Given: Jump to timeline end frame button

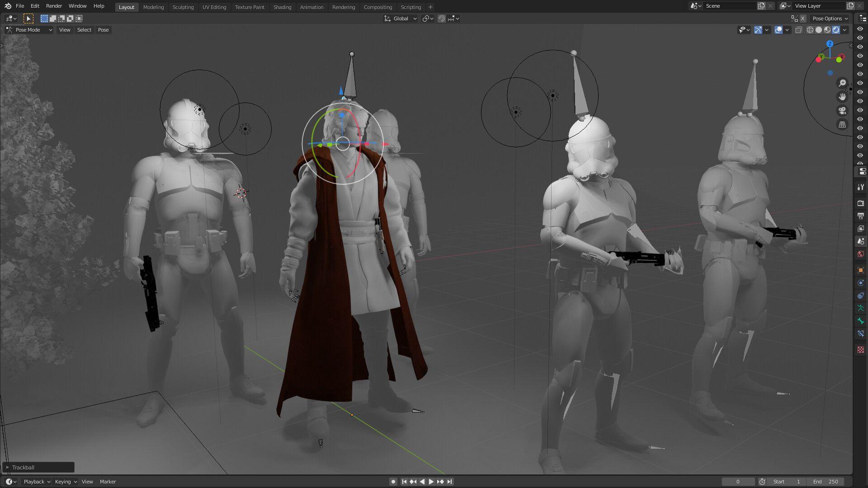Looking at the screenshot, I should (450, 482).
